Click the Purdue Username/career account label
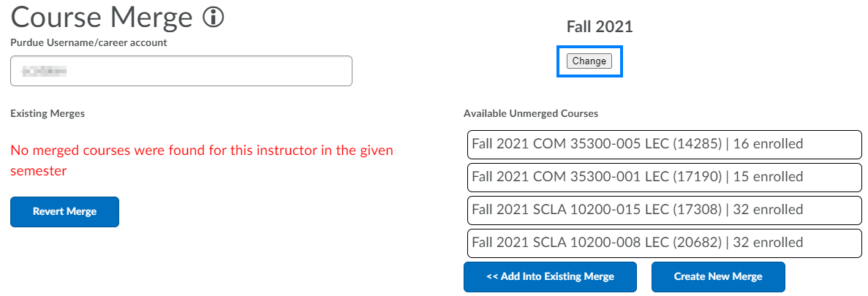Image resolution: width=868 pixels, height=296 pixels. pyautogui.click(x=88, y=42)
